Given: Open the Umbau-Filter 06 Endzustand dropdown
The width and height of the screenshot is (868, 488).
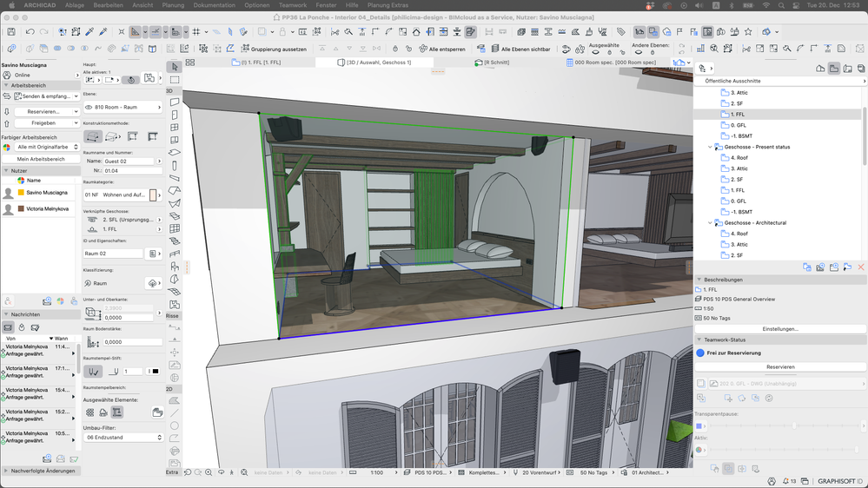Looking at the screenshot, I should tap(123, 438).
